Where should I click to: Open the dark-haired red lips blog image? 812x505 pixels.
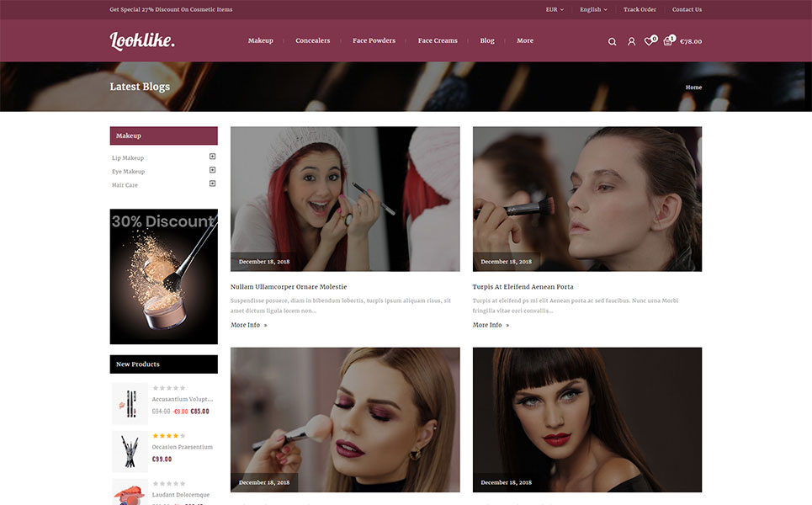coord(587,419)
